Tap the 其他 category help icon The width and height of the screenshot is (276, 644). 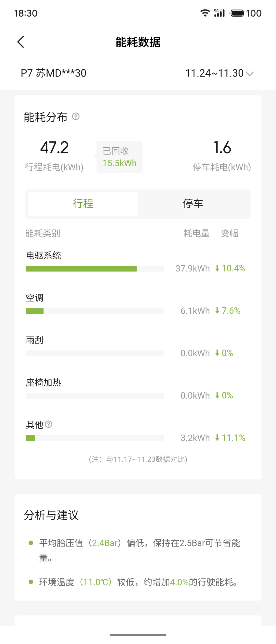tap(48, 424)
